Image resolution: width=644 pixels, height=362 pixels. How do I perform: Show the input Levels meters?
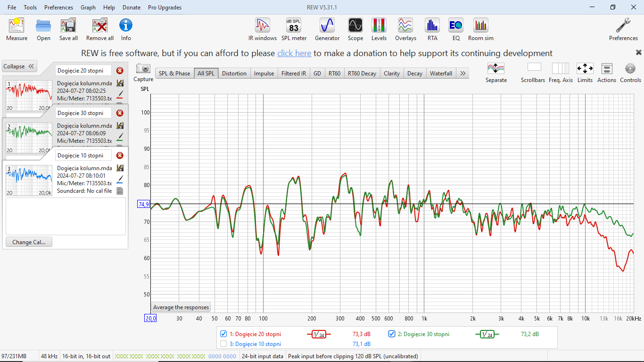click(379, 29)
